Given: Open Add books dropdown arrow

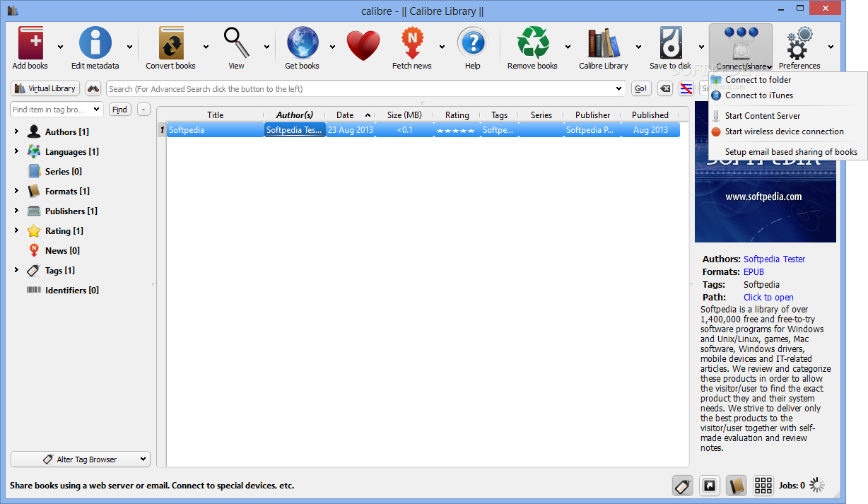Looking at the screenshot, I should pos(60,47).
